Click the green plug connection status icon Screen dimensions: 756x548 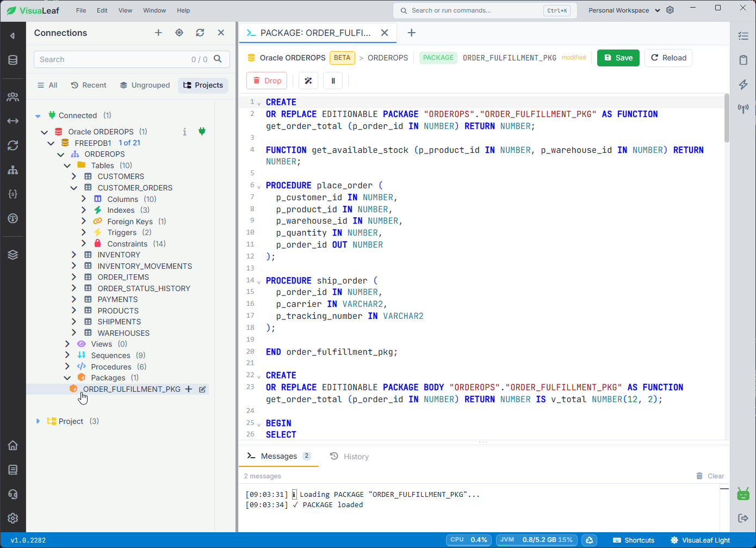coord(202,131)
